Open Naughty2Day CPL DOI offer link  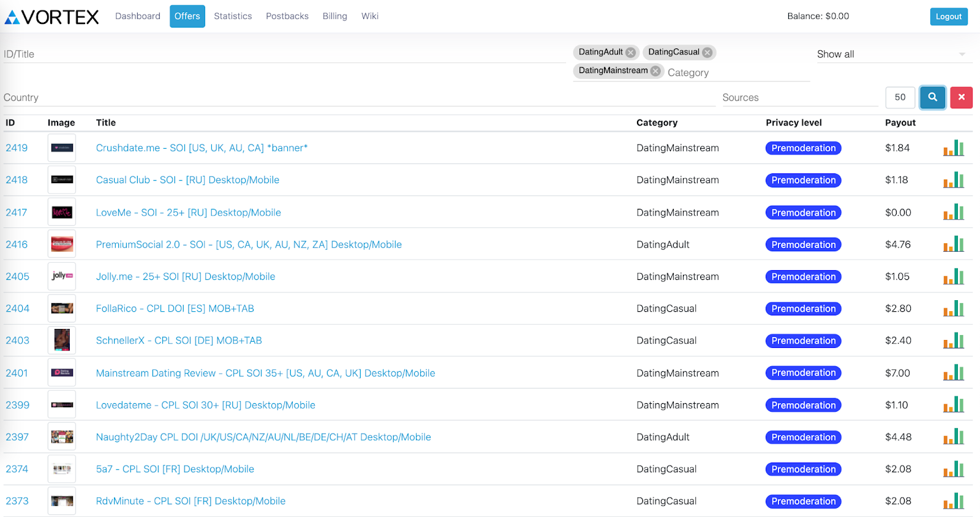point(263,437)
